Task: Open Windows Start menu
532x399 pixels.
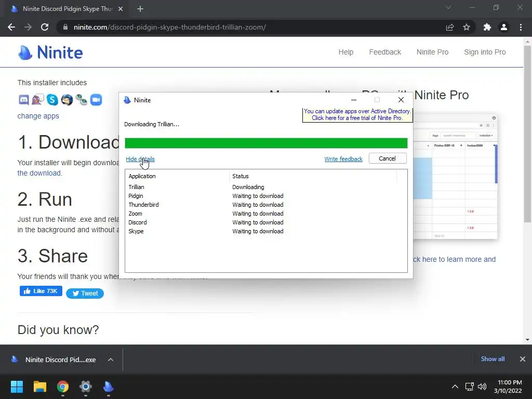Action: [x=17, y=387]
